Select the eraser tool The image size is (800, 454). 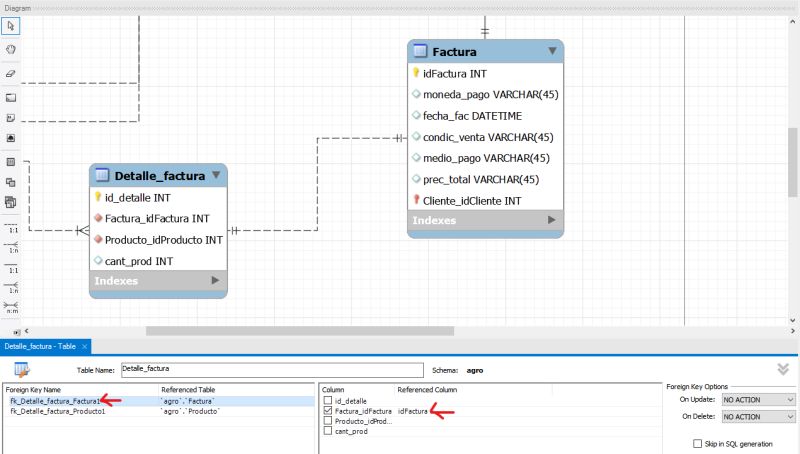click(11, 73)
